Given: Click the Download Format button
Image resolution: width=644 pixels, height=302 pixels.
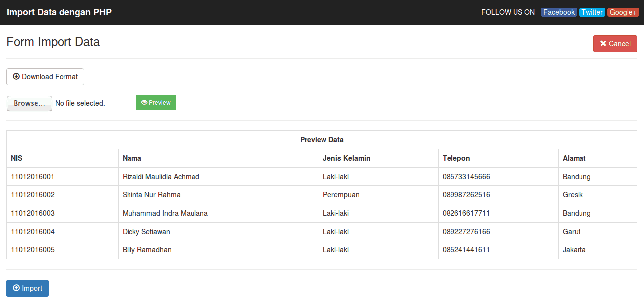Looking at the screenshot, I should [x=45, y=77].
